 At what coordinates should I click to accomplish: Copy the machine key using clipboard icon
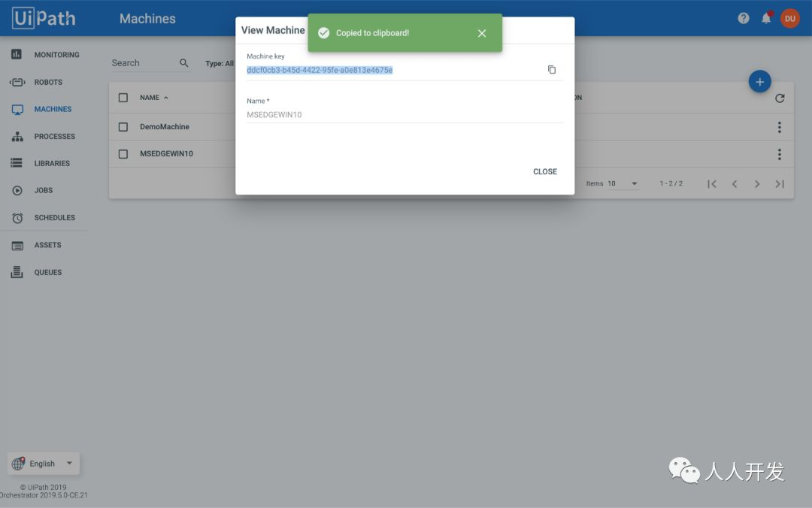[552, 69]
